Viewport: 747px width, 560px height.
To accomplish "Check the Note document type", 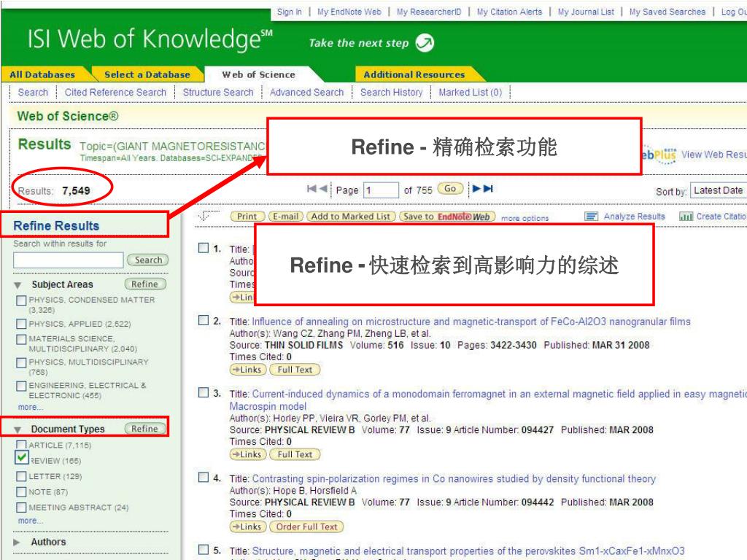I will (x=21, y=491).
